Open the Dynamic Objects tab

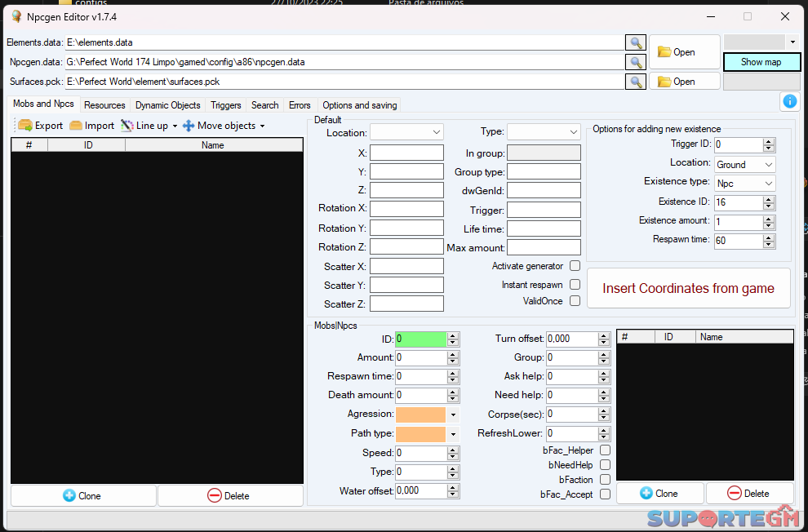167,105
